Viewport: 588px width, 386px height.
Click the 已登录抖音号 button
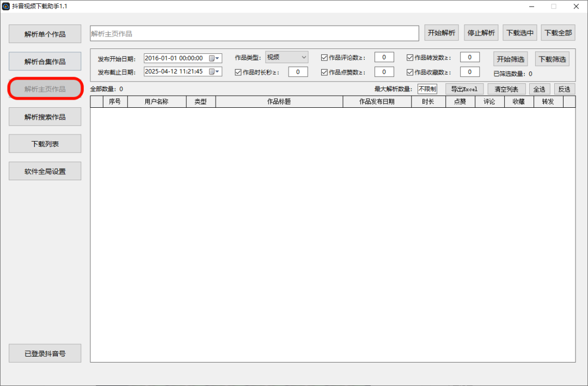[45, 353]
